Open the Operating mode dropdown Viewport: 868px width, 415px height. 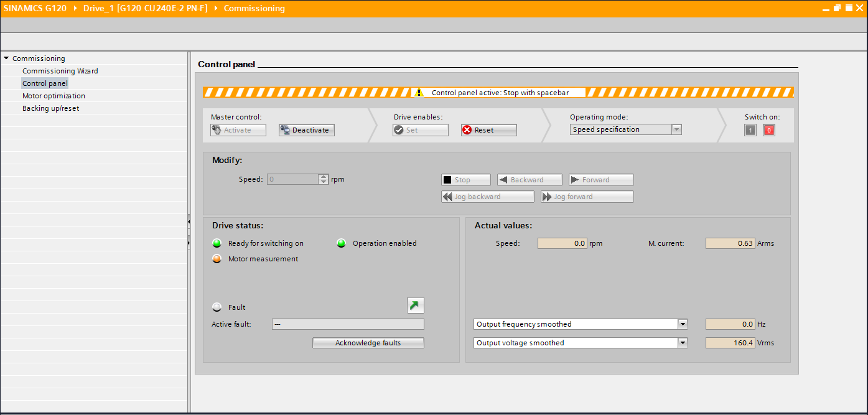coord(676,129)
